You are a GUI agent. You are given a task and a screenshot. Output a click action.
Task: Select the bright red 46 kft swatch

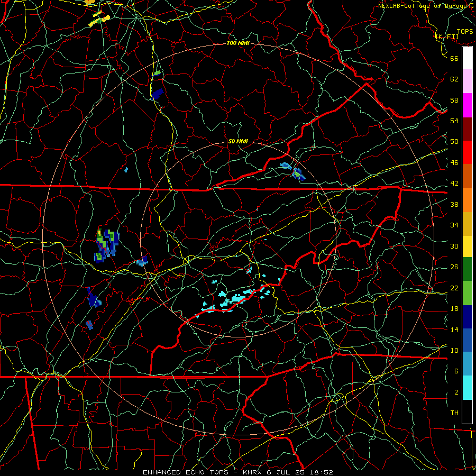[x=467, y=152]
